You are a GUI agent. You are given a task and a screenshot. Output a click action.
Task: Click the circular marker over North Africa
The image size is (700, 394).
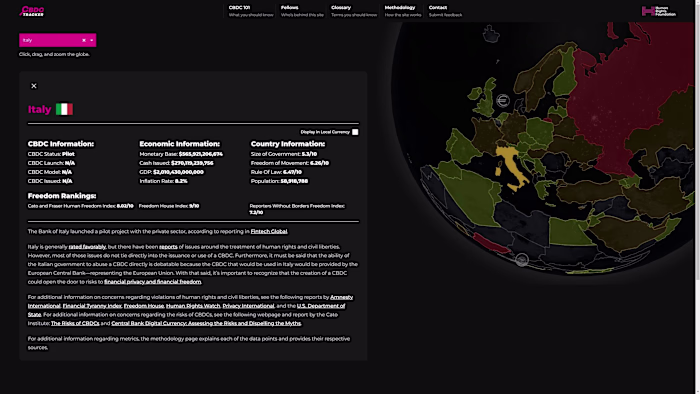click(x=522, y=260)
